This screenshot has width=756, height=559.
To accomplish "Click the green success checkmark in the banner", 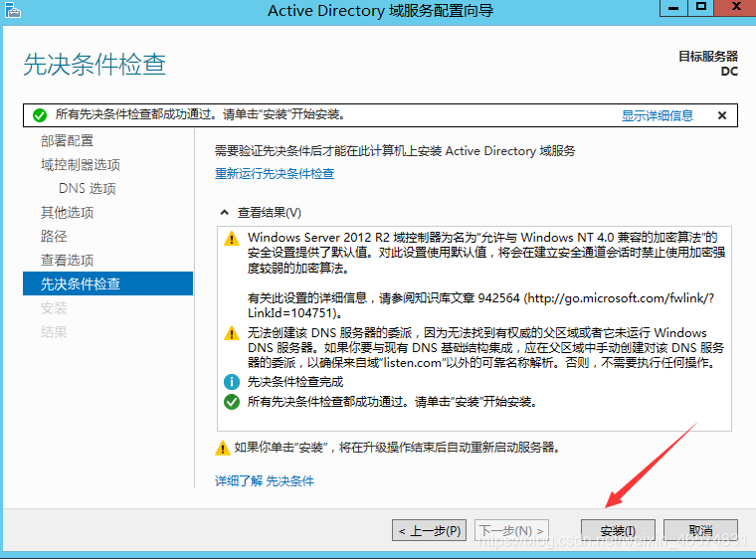I will pyautogui.click(x=40, y=115).
